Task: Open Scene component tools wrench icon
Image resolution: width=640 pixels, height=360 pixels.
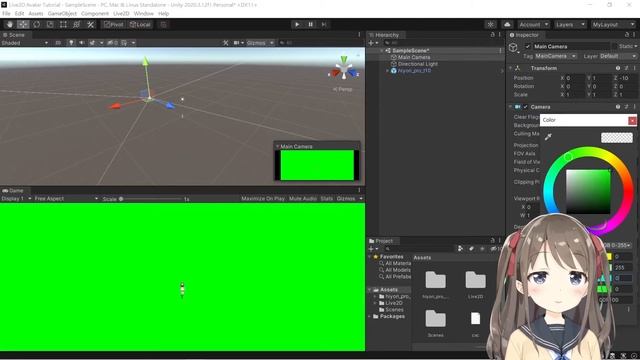Action: coord(225,43)
